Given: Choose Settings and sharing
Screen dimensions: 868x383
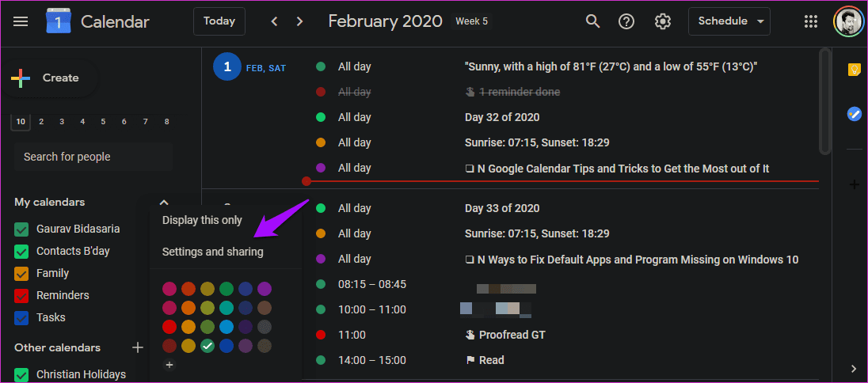Looking at the screenshot, I should [x=212, y=252].
